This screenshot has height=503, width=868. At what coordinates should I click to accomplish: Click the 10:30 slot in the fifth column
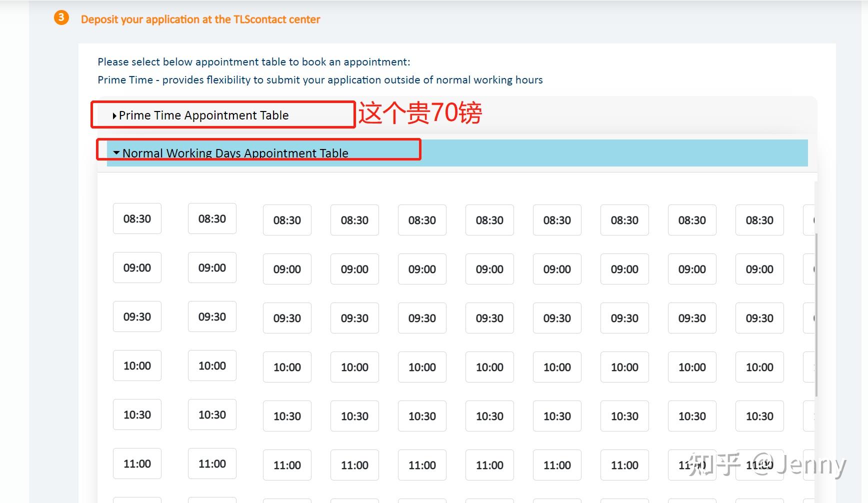click(x=422, y=416)
